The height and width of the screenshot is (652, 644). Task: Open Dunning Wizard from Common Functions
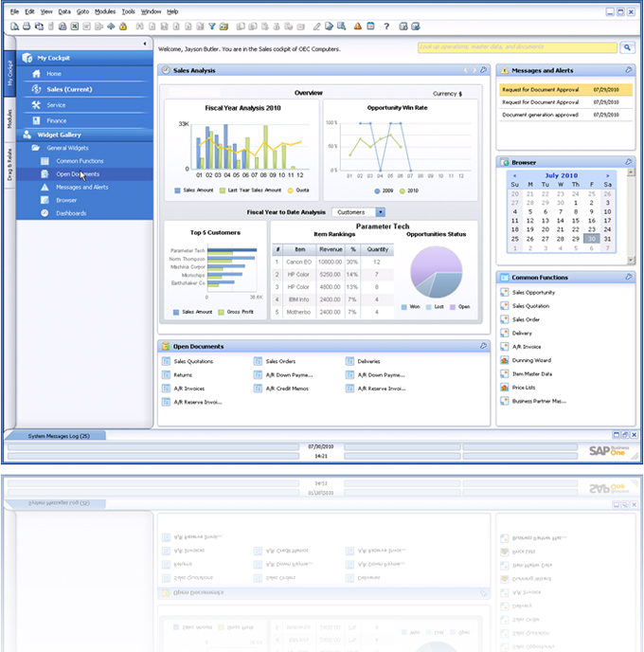[x=530, y=360]
